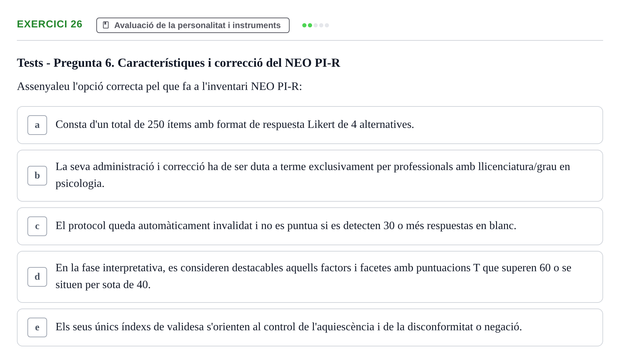Choose answer 'Consta d'un total de 250 ítems'
This screenshot has height=364, width=620.
(310, 125)
